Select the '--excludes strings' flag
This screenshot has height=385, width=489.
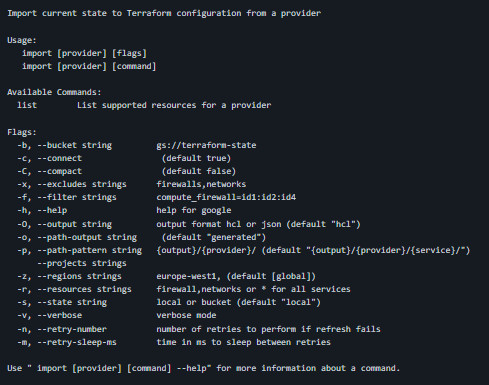click(82, 184)
